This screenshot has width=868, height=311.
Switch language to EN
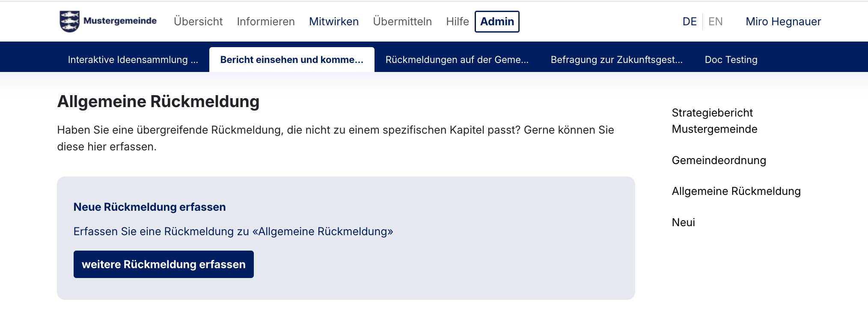tap(715, 21)
